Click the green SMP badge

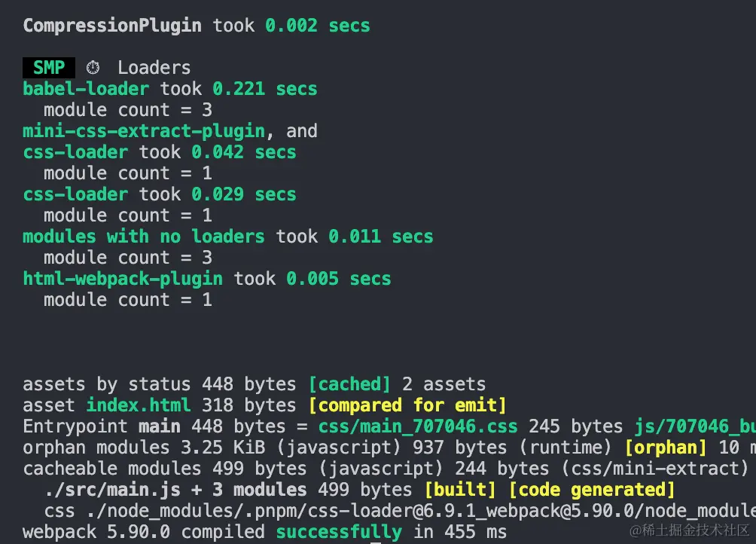click(x=49, y=68)
